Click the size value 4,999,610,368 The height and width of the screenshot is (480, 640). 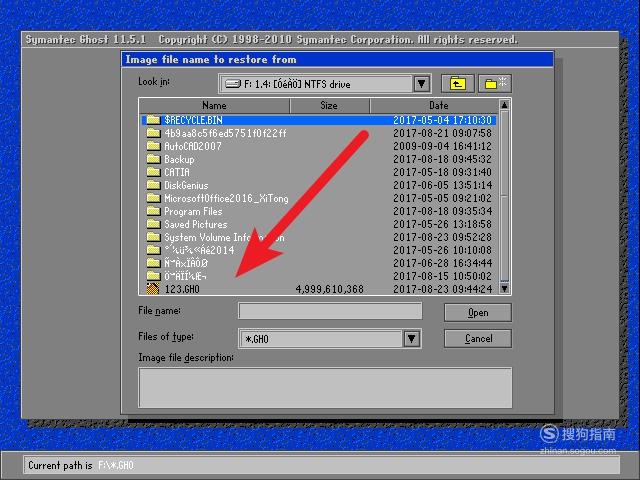(x=329, y=289)
